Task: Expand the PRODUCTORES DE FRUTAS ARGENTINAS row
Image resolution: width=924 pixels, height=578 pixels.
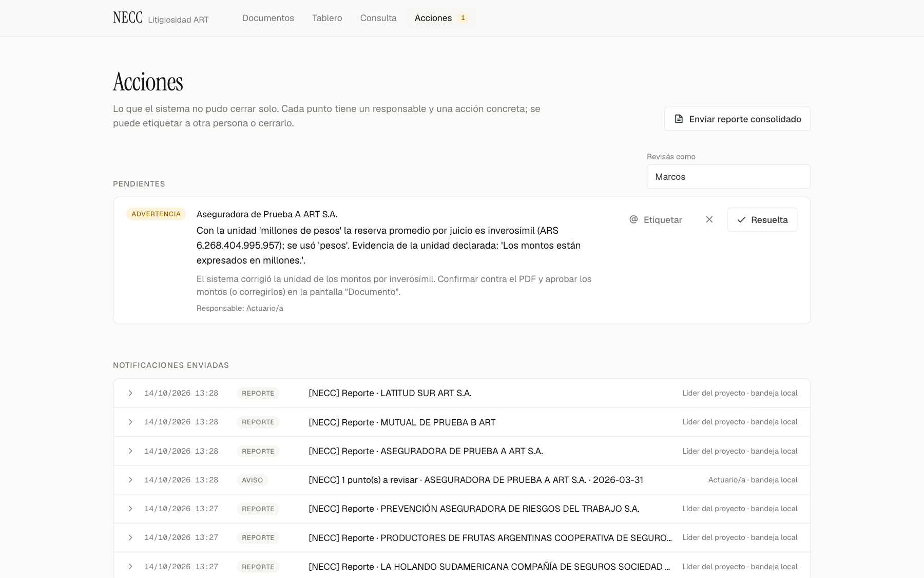Action: 462,537
